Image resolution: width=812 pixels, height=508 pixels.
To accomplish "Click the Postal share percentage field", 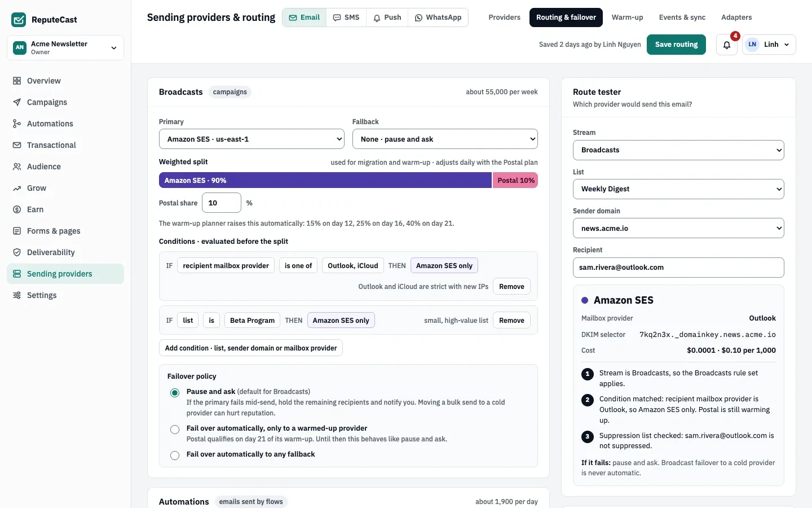I will point(222,203).
